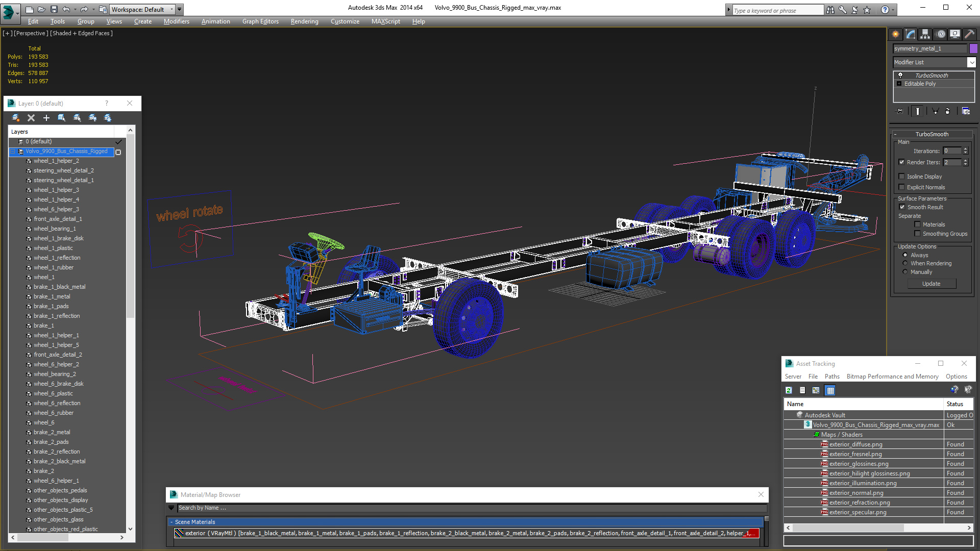Open the Rendering menu
The height and width of the screenshot is (551, 980).
click(304, 21)
